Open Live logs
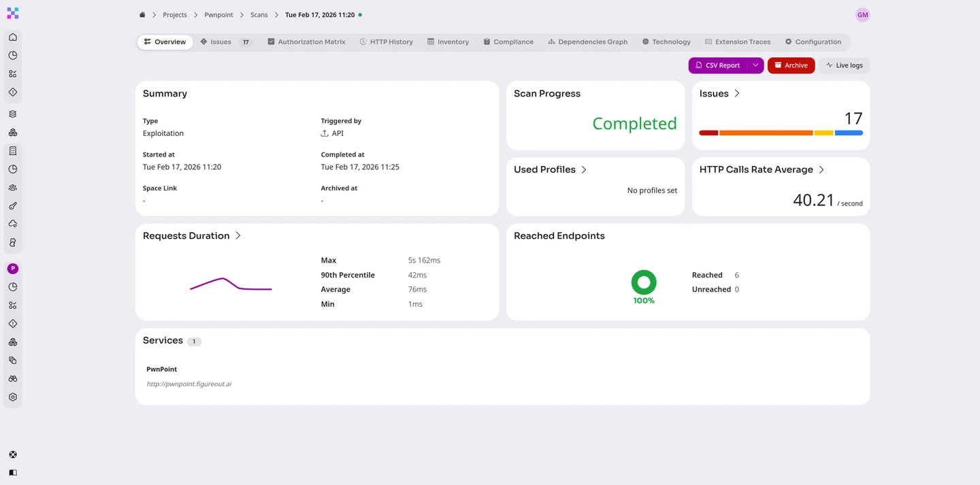This screenshot has width=980, height=485. [x=844, y=65]
